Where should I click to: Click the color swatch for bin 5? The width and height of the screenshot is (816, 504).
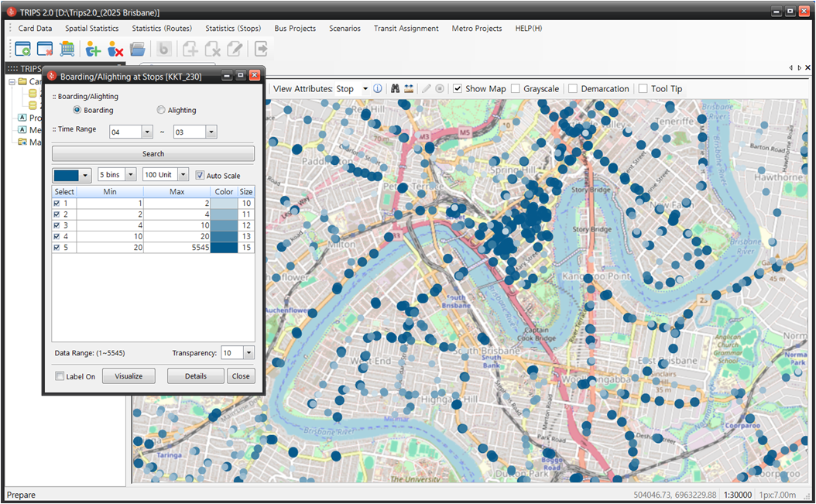click(224, 247)
